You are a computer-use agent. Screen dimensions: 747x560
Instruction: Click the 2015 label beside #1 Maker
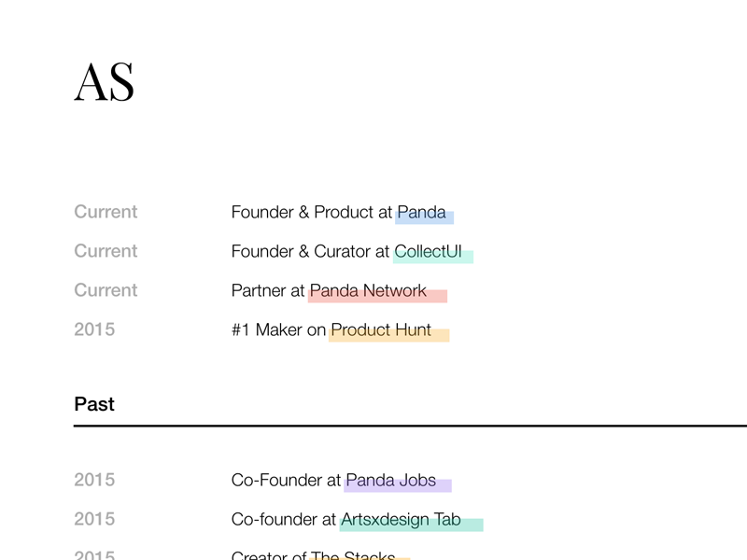point(94,330)
